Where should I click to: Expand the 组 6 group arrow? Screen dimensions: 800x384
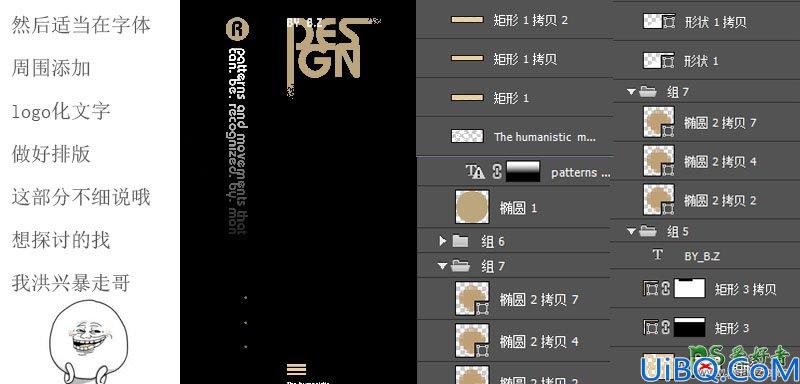(442, 240)
